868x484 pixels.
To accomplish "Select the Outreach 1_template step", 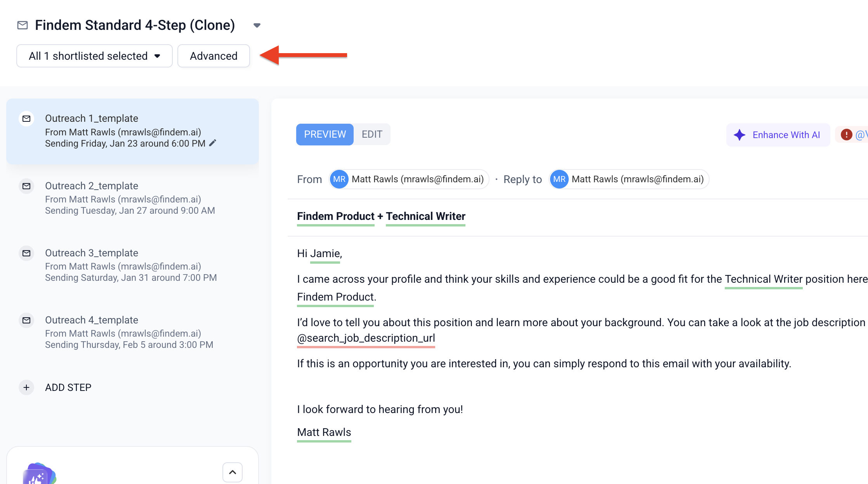I will click(132, 131).
